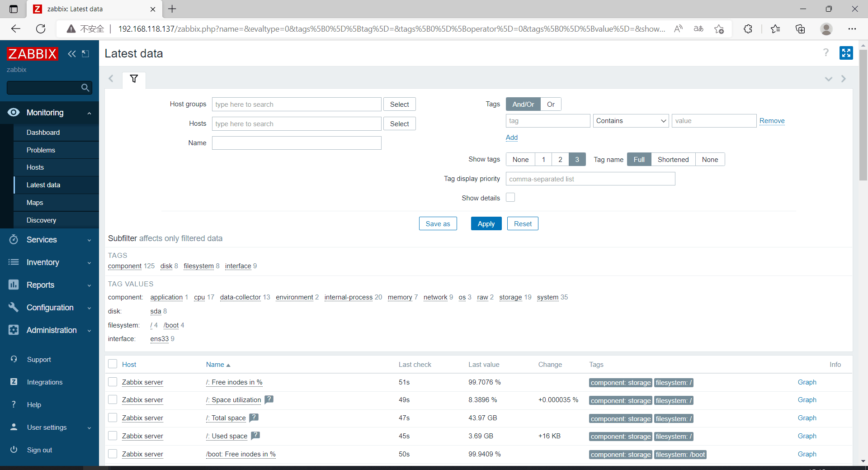Image resolution: width=868 pixels, height=470 pixels.
Task: Click the Save as button
Action: (x=438, y=223)
